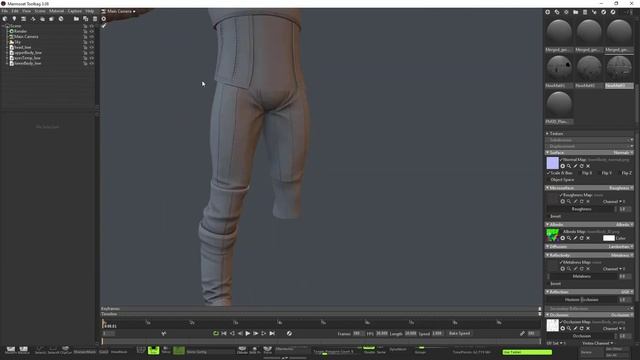Add a new light with the bulb icon
Viewport: 640px width, 360px height.
tap(14, 19)
